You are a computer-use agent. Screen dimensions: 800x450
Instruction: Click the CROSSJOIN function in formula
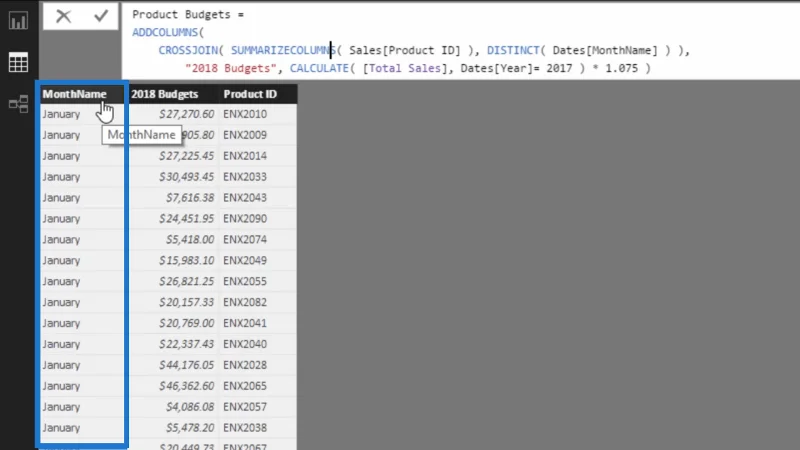tap(188, 50)
